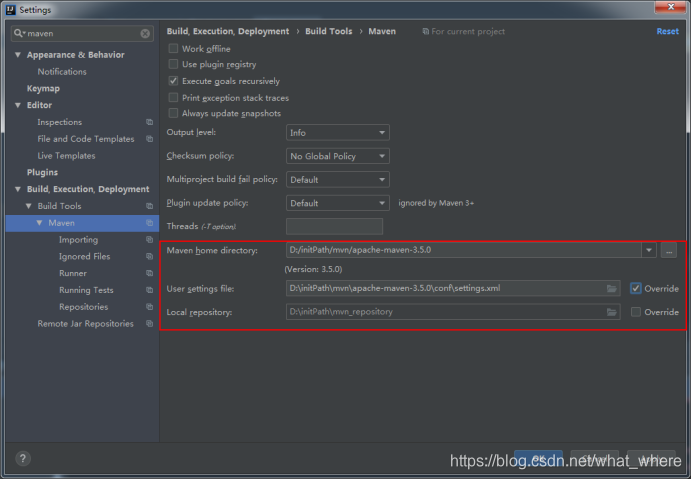This screenshot has width=692, height=480.
Task: Open the help question mark
Action: (x=23, y=458)
